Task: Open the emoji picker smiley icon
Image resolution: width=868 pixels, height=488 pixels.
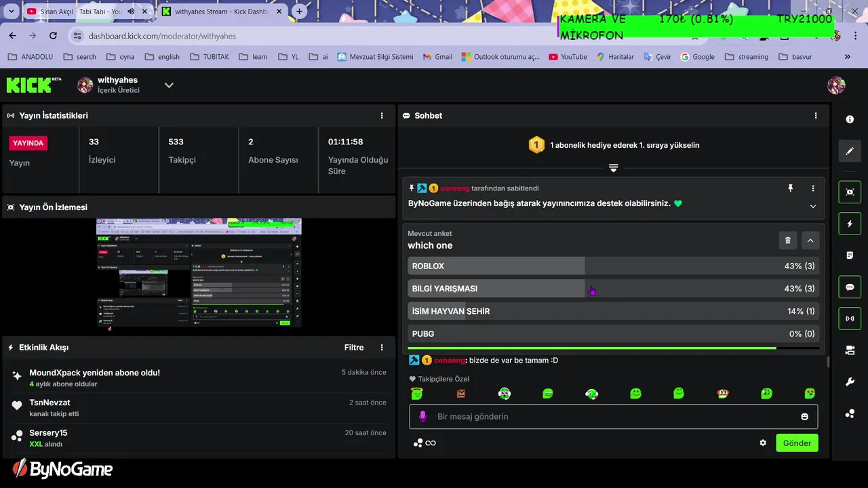Action: pos(805,417)
